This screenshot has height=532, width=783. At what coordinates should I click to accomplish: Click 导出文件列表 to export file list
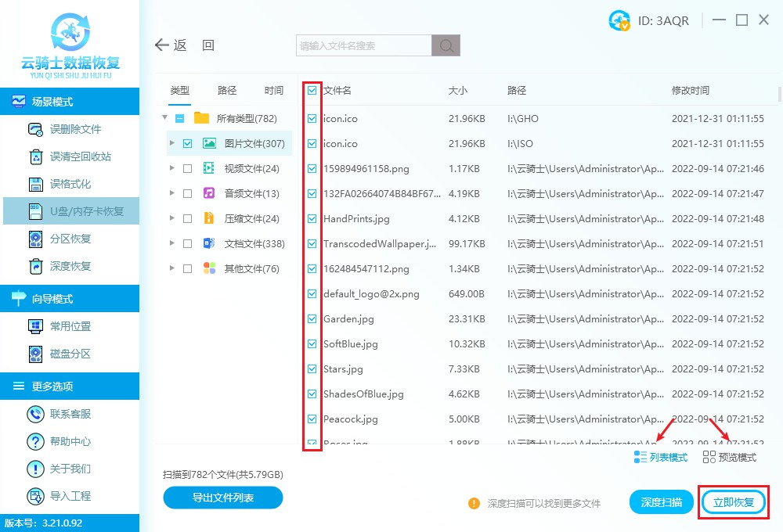point(222,498)
